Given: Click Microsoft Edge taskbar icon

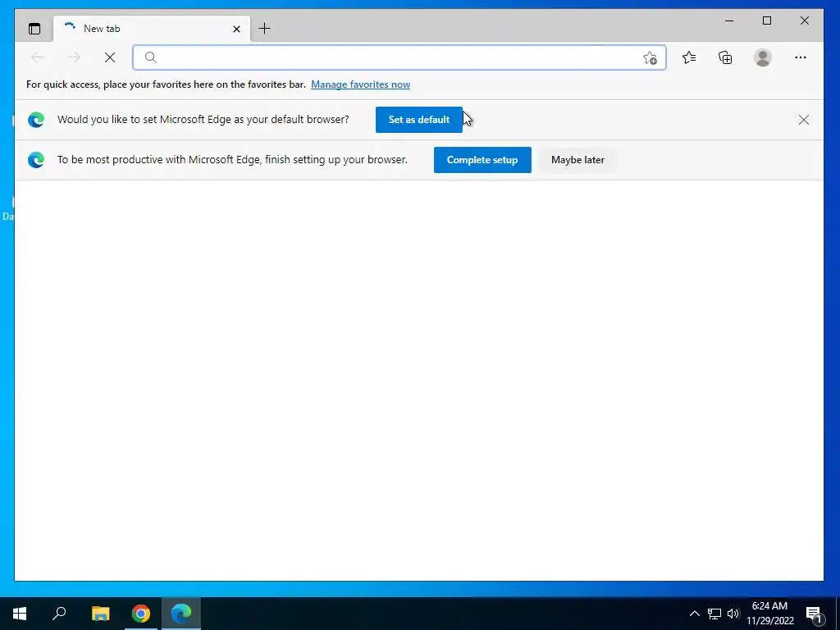Looking at the screenshot, I should [x=181, y=614].
